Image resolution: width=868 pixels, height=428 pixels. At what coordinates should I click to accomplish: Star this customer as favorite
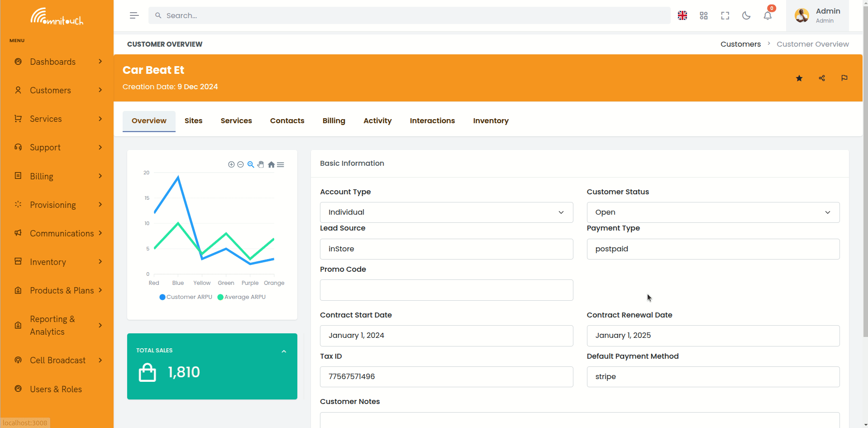tap(799, 78)
